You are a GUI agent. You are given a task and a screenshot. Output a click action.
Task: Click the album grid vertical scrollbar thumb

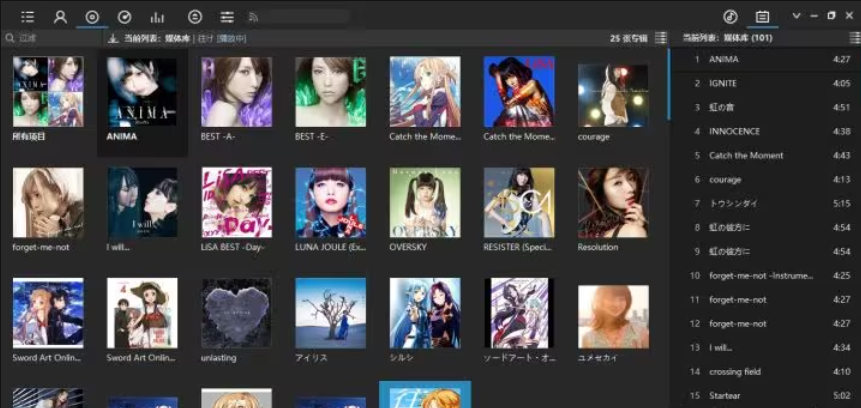668,84
